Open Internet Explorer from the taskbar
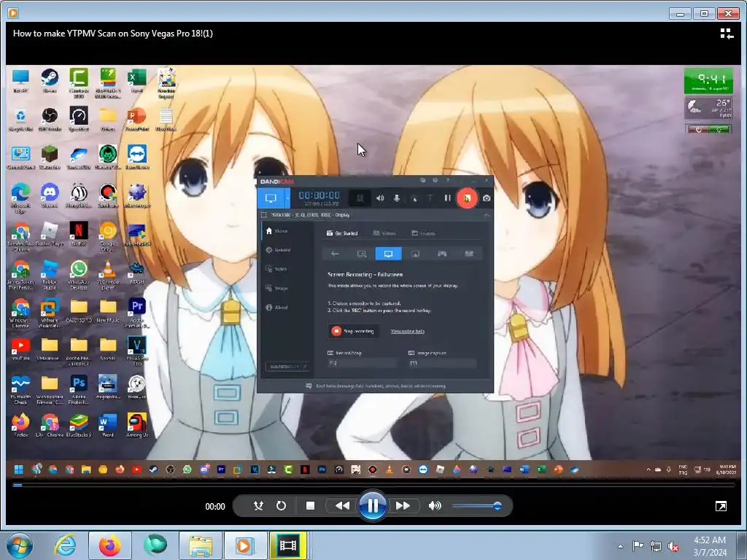The width and height of the screenshot is (747, 560). [x=64, y=545]
